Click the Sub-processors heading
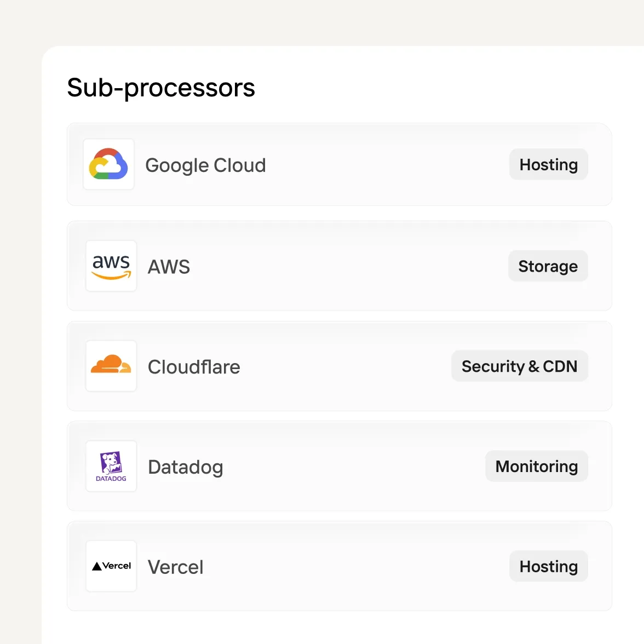 (x=161, y=88)
